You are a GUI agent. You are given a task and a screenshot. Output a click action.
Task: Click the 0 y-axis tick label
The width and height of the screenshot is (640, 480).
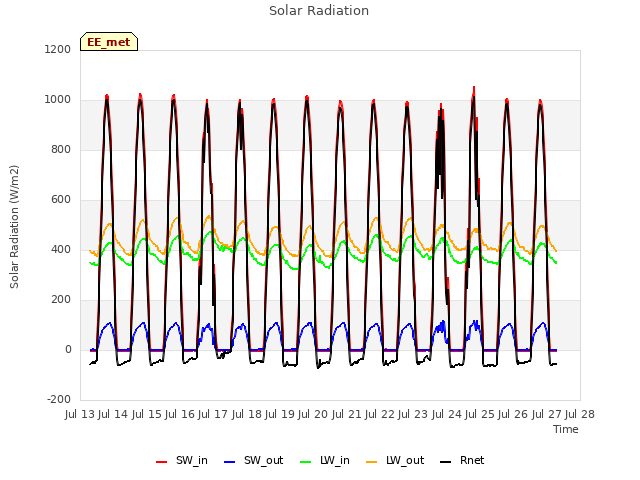(68, 349)
